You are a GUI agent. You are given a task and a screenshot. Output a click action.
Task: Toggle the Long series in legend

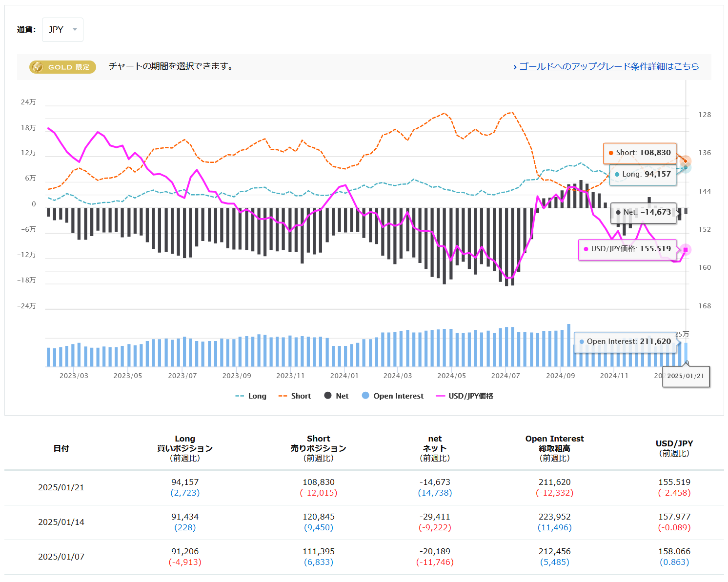point(251,396)
